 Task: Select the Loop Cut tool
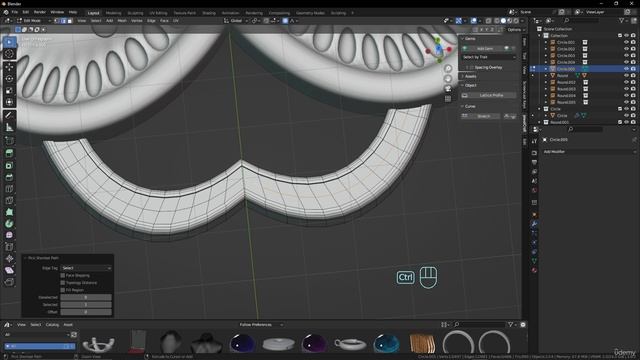9,189
